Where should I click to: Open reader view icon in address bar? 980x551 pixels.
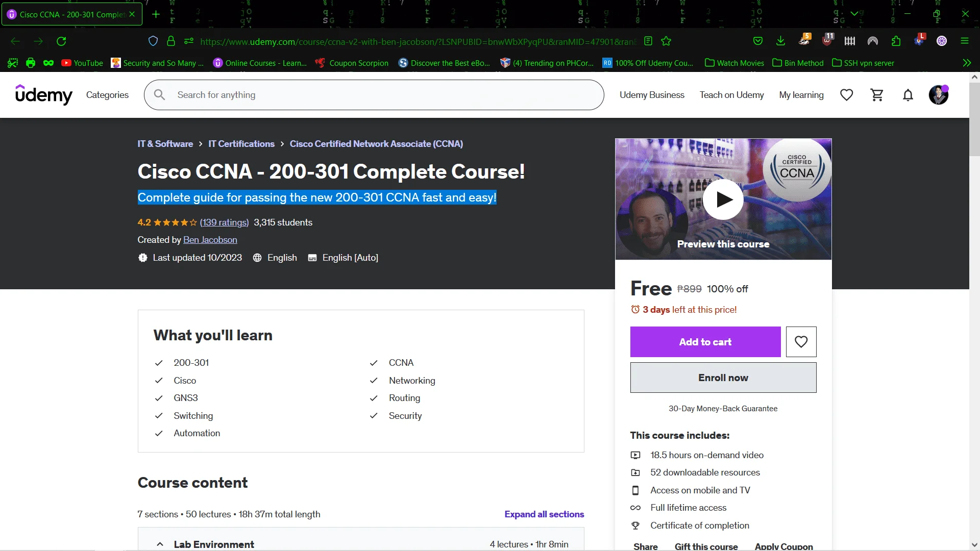648,41
